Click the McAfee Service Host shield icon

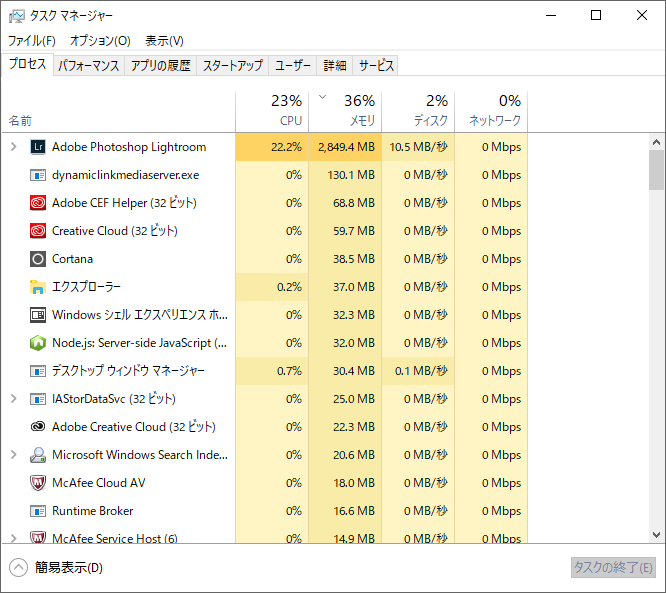click(38, 537)
